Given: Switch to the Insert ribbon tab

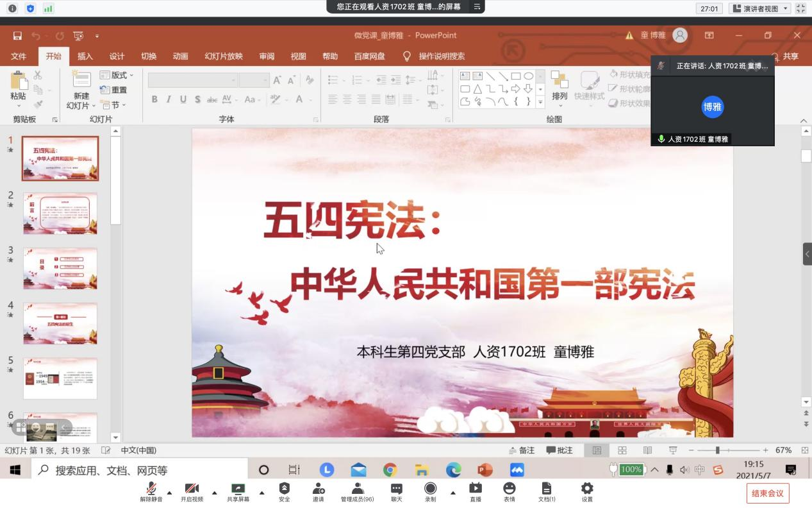Looking at the screenshot, I should point(85,56).
